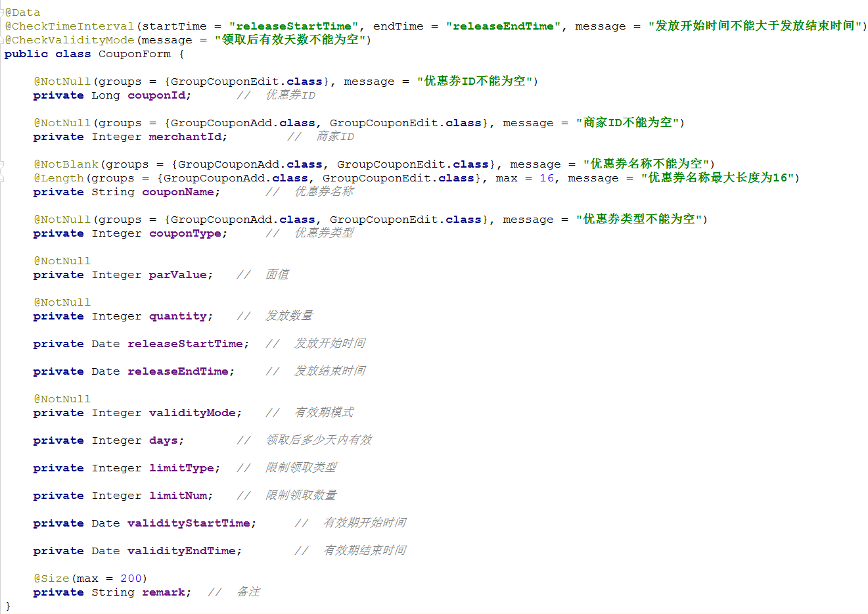Click the @NotBlank annotation

66,164
